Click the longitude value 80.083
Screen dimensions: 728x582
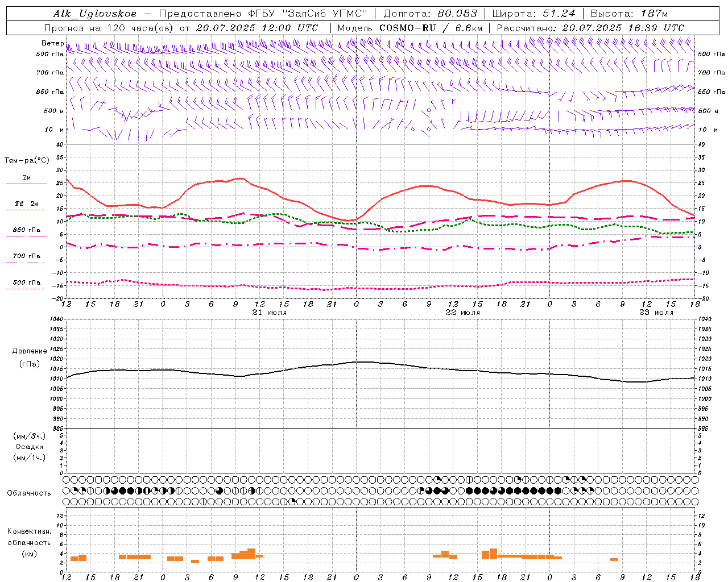pyautogui.click(x=457, y=14)
